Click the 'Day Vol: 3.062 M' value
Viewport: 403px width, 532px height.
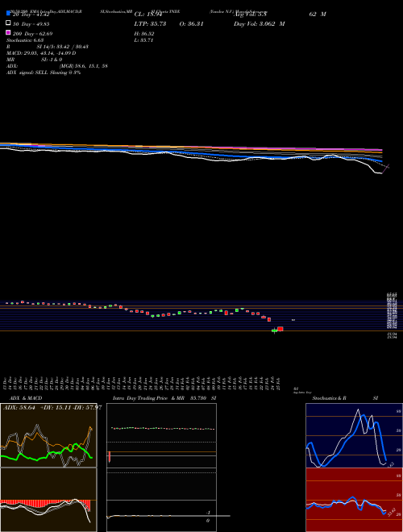click(260, 23)
